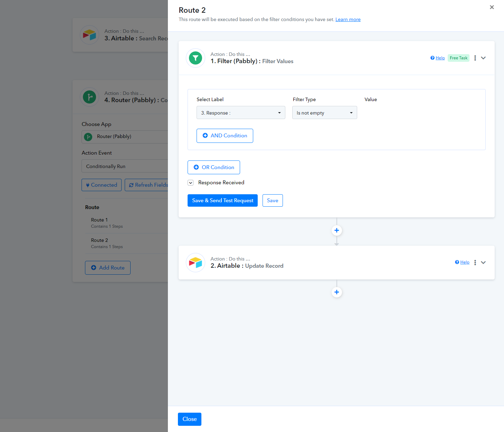Expand the Response Received section
This screenshot has width=504, height=432.
pyautogui.click(x=190, y=183)
